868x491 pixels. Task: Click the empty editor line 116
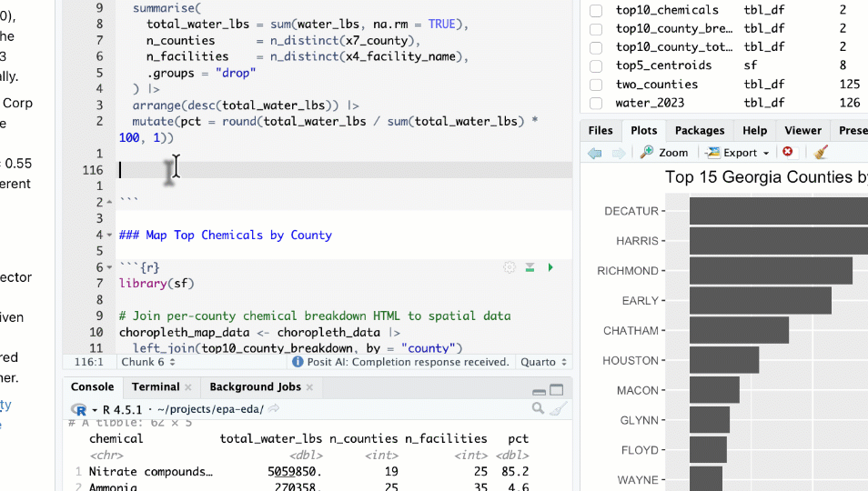click(346, 170)
